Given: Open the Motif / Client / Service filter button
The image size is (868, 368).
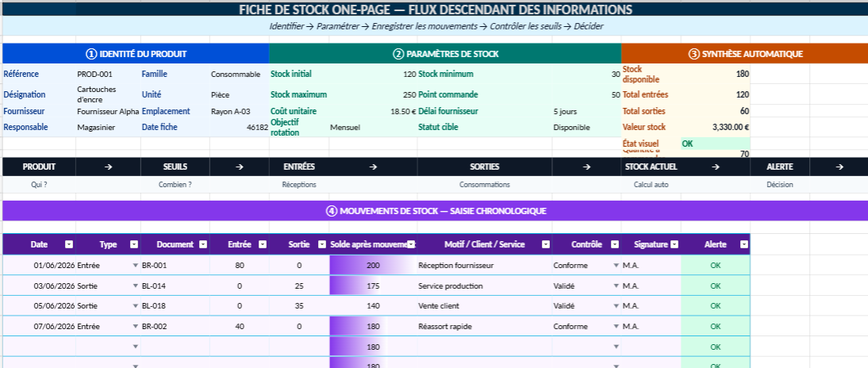Looking at the screenshot, I should point(545,244).
